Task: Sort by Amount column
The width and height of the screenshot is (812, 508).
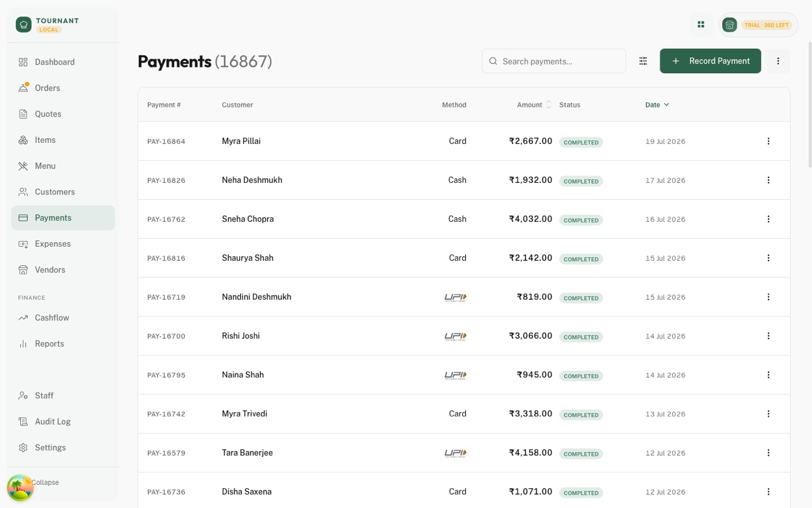Action: pos(534,105)
